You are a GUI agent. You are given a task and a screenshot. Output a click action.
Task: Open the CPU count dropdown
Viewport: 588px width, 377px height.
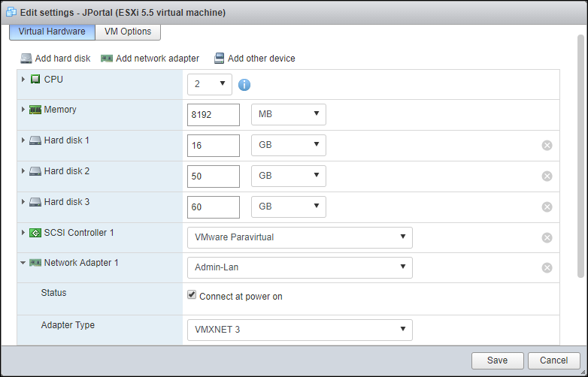pos(210,84)
